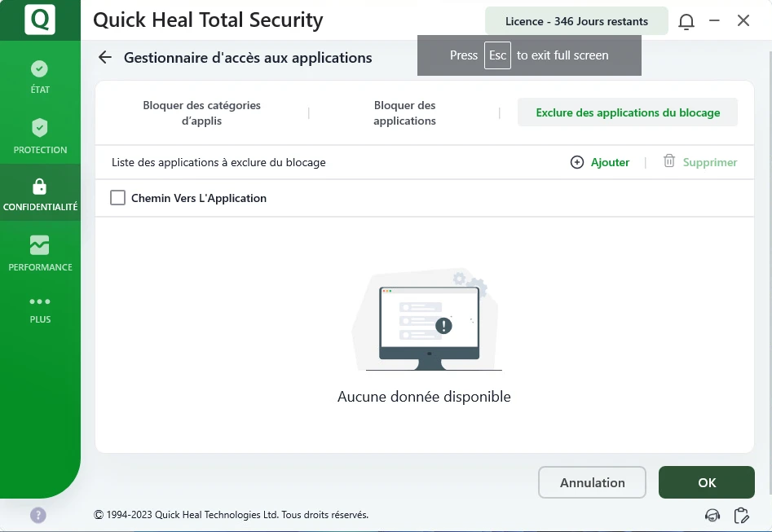The height and width of the screenshot is (532, 772).
Task: Select Exclure des applications du blocage tab
Action: point(628,112)
